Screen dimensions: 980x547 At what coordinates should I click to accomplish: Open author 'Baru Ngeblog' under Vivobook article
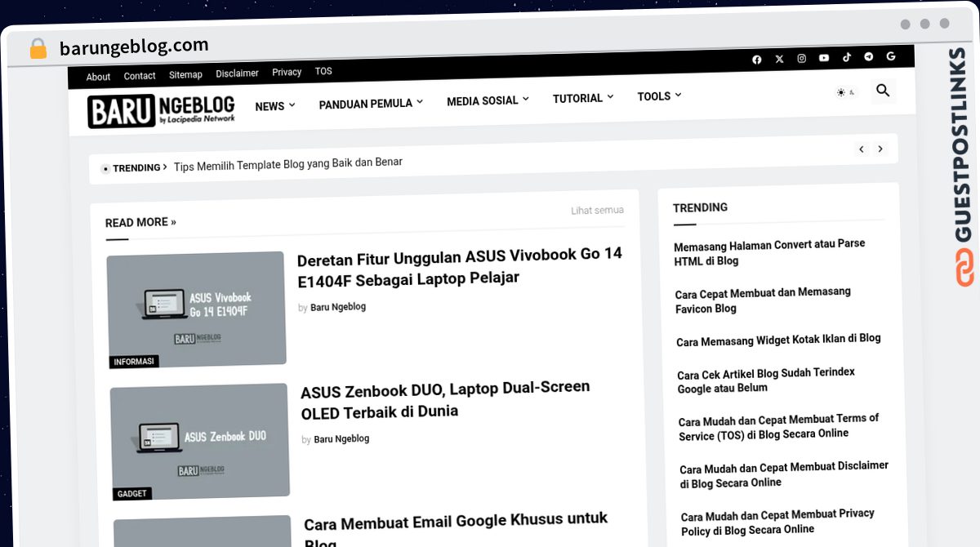(338, 307)
